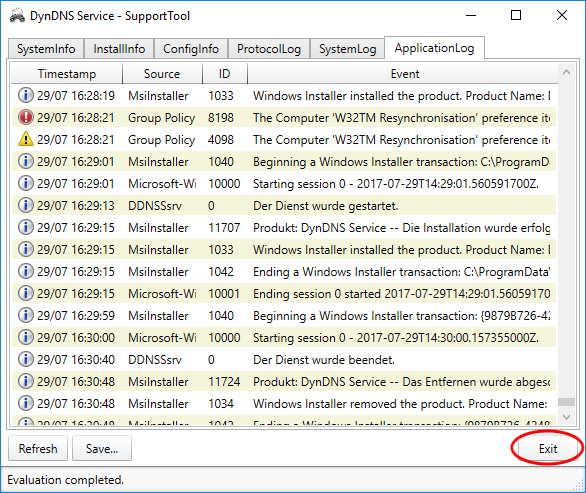Click ID cell '11724'
This screenshot has height=493, width=586.
point(224,382)
